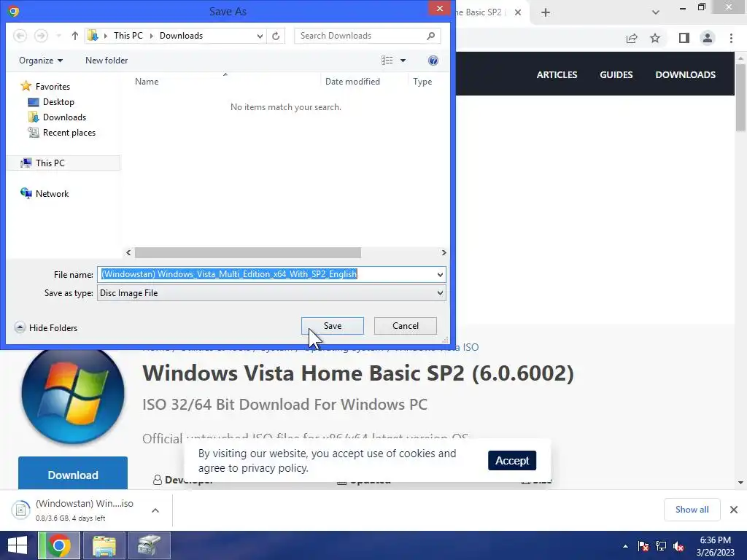The width and height of the screenshot is (747, 560).
Task: Close the Save As dialog
Action: coord(439,9)
